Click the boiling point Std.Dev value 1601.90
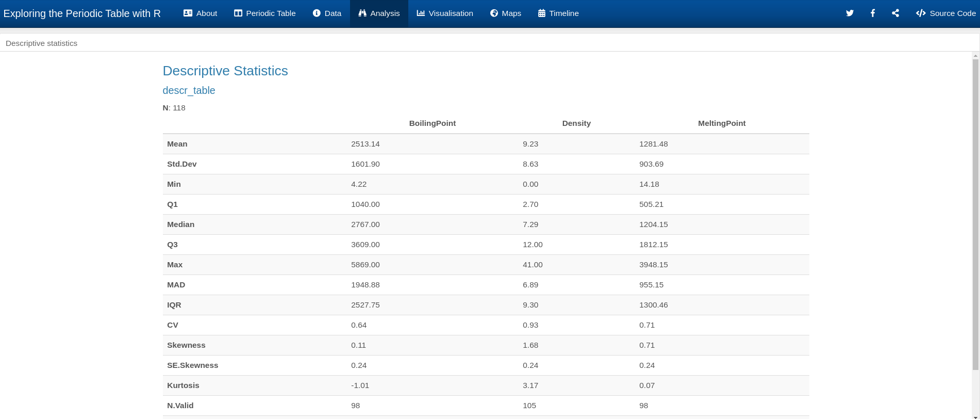 [x=366, y=164]
